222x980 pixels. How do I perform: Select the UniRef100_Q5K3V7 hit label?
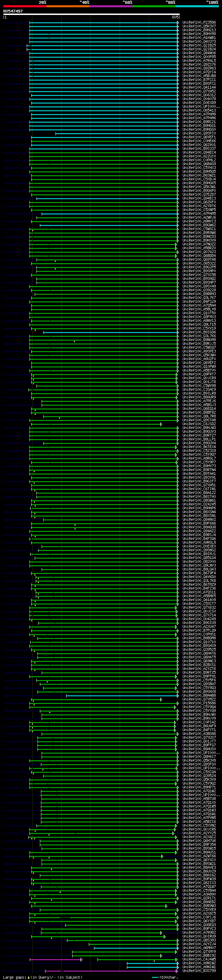pyautogui.click(x=199, y=26)
